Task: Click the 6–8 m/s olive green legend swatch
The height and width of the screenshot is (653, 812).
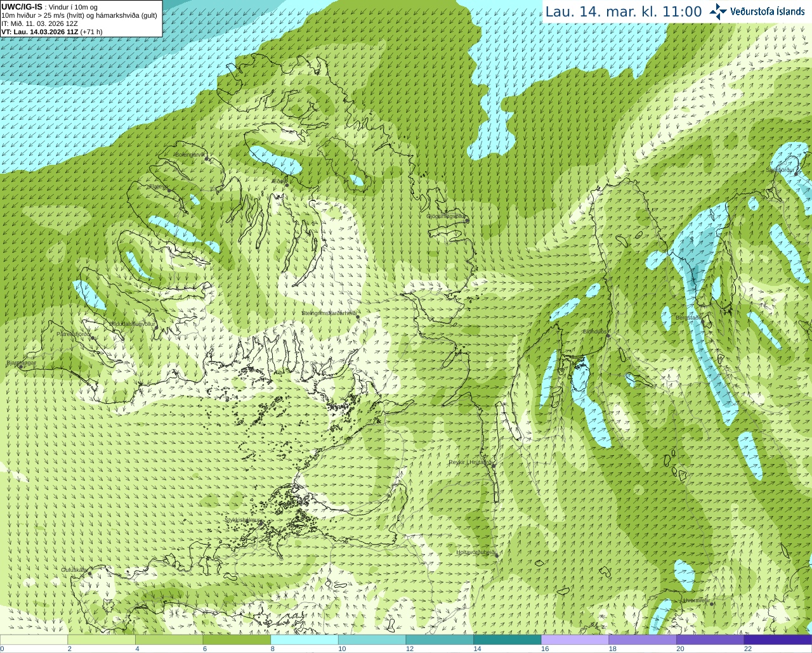Action: pyautogui.click(x=237, y=640)
